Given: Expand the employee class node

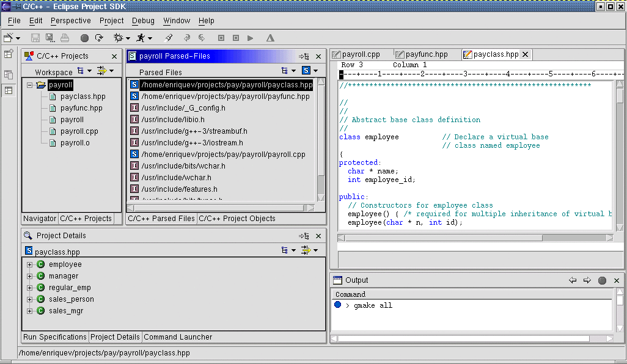Looking at the screenshot, I should click(29, 264).
